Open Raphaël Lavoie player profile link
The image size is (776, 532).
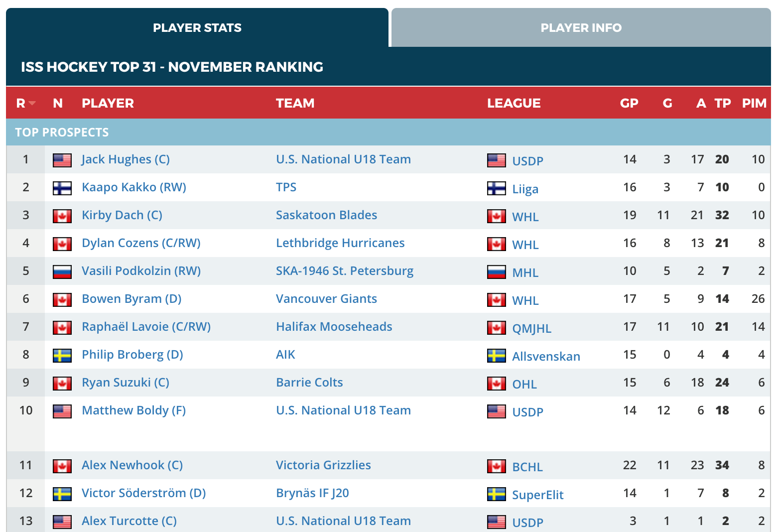[x=146, y=327]
